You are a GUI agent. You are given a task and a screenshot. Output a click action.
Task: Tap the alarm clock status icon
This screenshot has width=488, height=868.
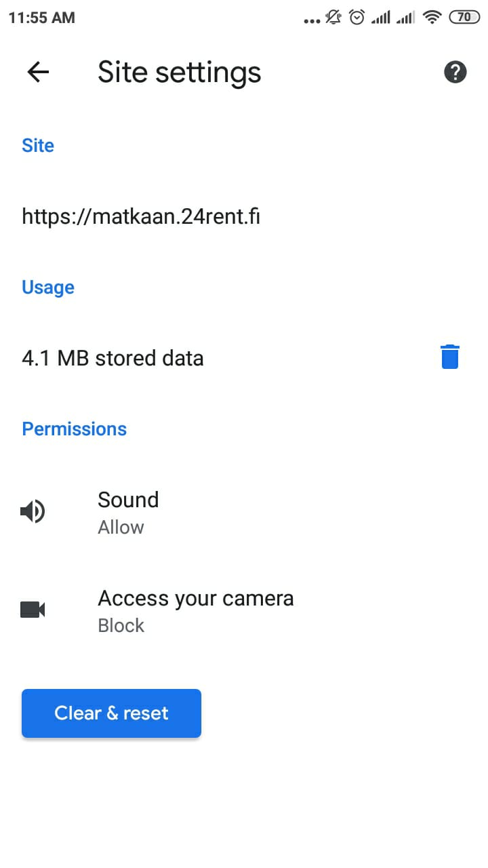point(357,18)
